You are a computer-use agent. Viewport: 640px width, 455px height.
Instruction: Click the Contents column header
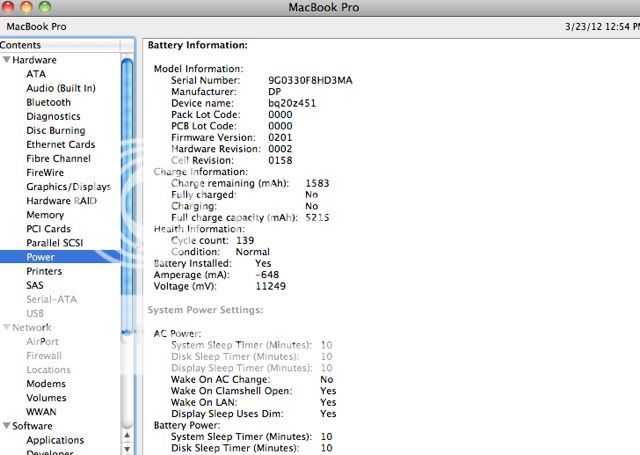[60, 45]
